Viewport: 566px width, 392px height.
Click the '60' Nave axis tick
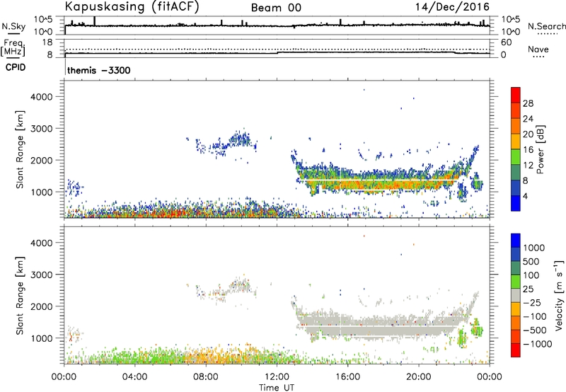(x=506, y=42)
